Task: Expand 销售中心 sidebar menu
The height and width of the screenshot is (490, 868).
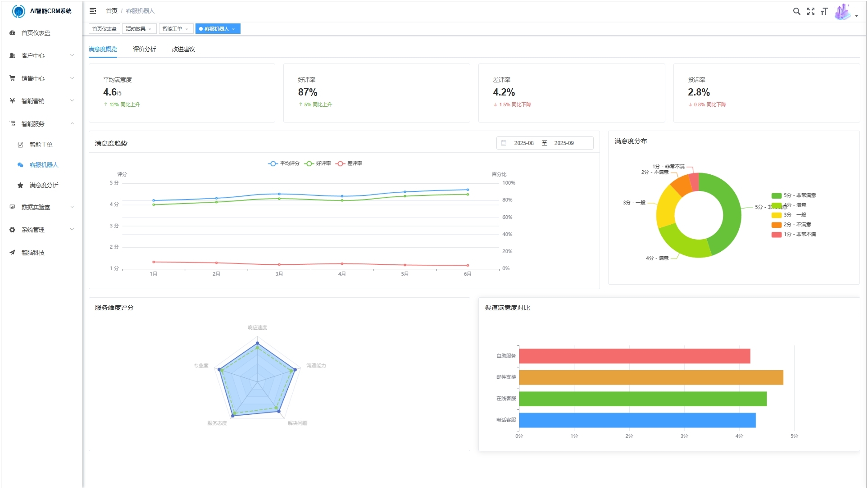Action: 41,78
